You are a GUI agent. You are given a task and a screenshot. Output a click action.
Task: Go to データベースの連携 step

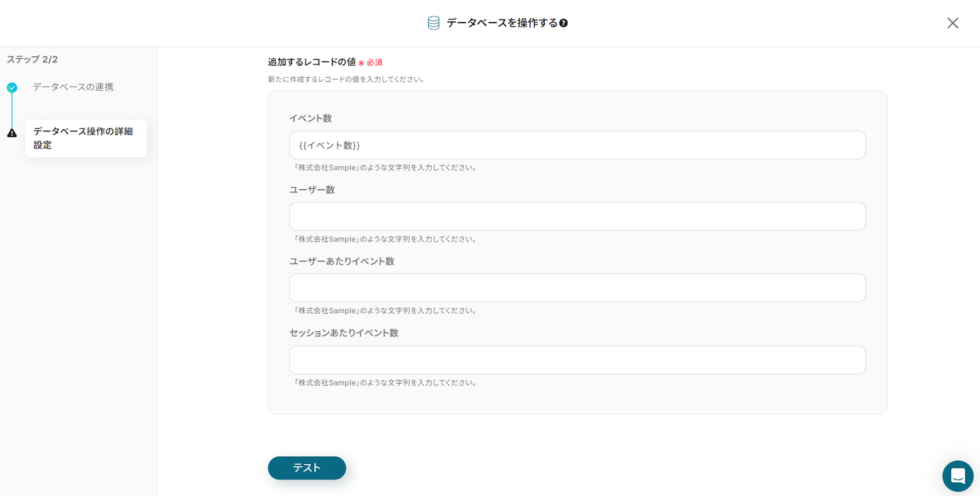click(73, 87)
